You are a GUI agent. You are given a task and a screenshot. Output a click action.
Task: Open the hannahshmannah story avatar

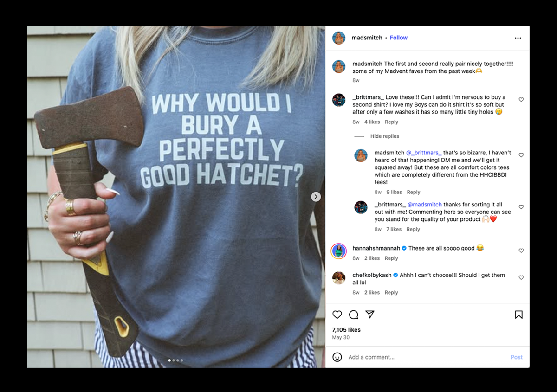[x=339, y=251]
